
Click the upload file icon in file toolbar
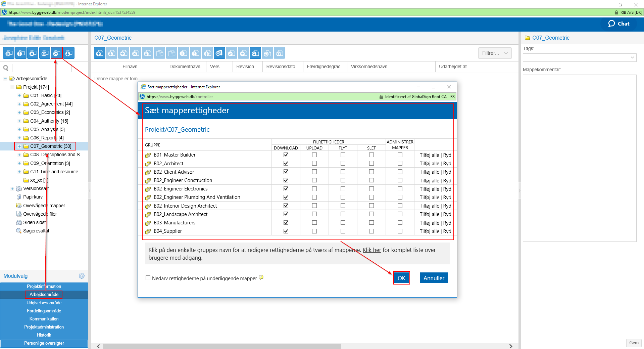pos(100,53)
